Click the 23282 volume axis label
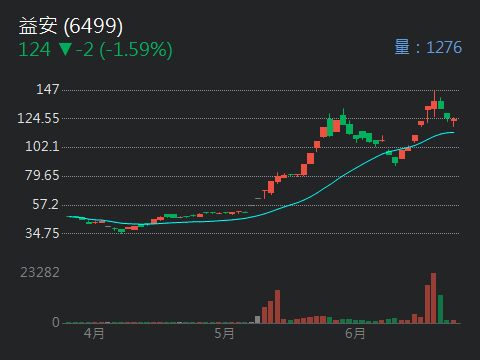 coord(40,273)
